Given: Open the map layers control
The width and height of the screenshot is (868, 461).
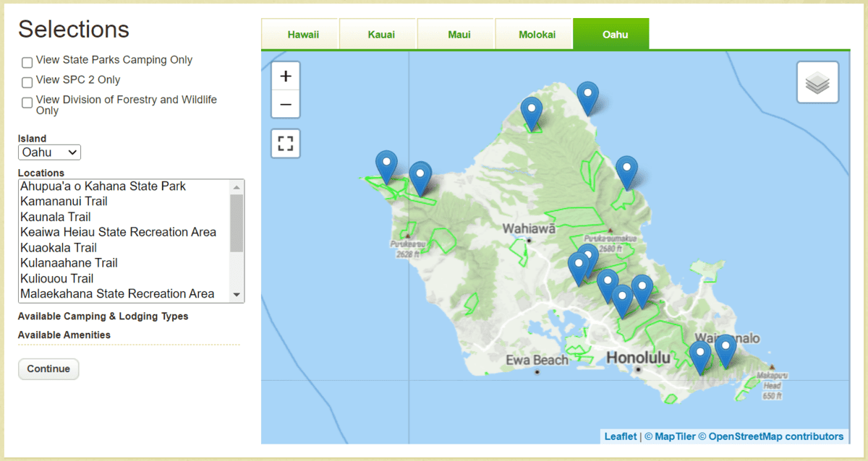Looking at the screenshot, I should click(818, 82).
